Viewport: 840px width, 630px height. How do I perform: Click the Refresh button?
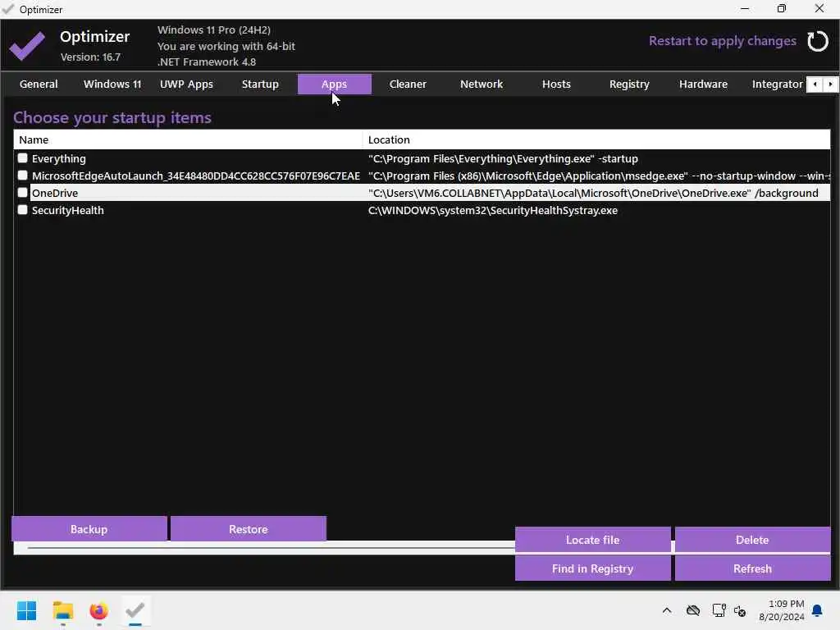tap(752, 568)
